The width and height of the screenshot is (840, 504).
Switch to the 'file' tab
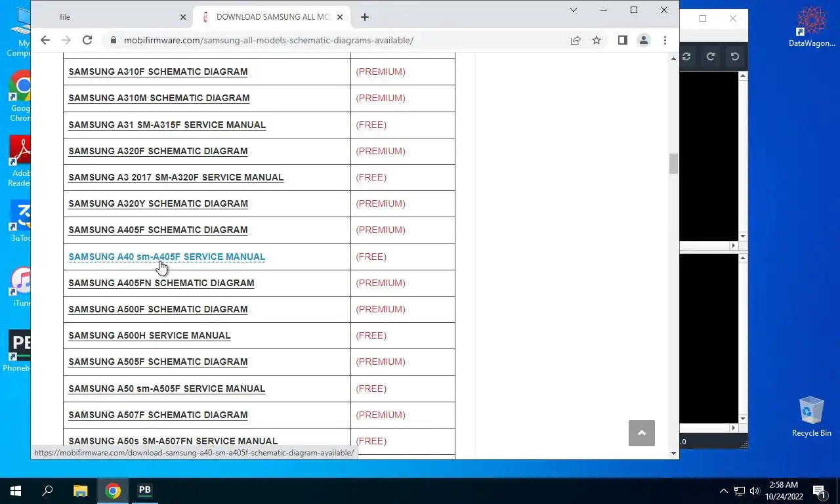coord(112,17)
